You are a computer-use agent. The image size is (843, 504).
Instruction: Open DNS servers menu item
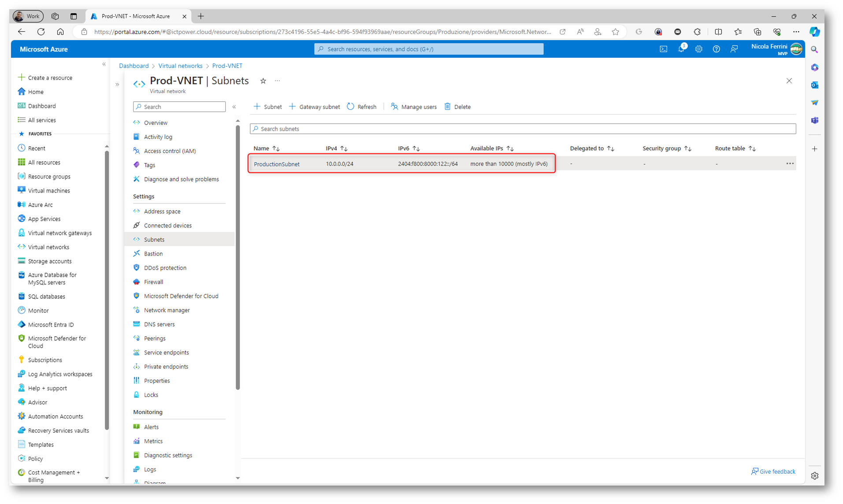pos(159,324)
